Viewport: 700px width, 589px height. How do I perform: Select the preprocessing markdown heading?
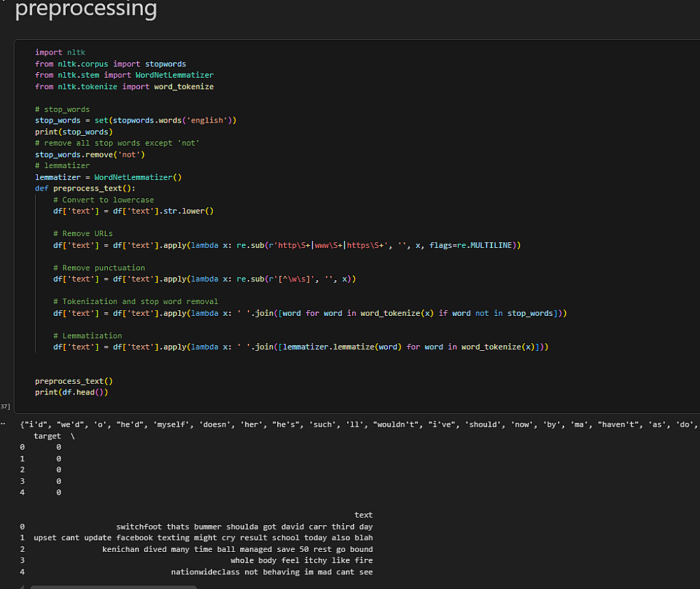click(x=86, y=10)
